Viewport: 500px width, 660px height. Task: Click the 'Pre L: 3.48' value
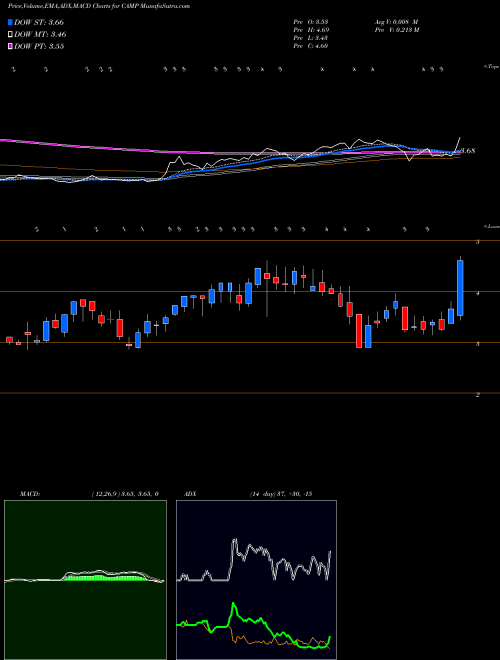tap(311, 38)
